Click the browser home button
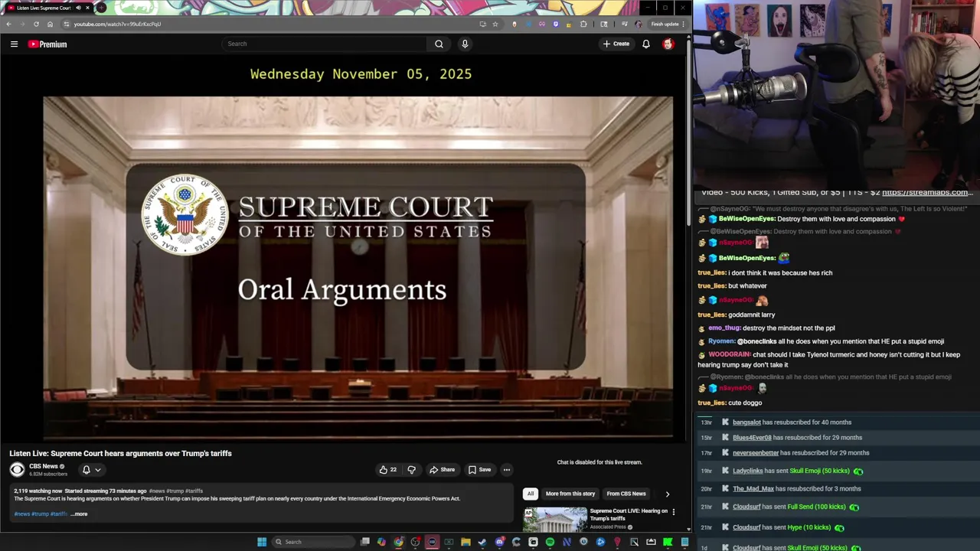 pyautogui.click(x=50, y=24)
